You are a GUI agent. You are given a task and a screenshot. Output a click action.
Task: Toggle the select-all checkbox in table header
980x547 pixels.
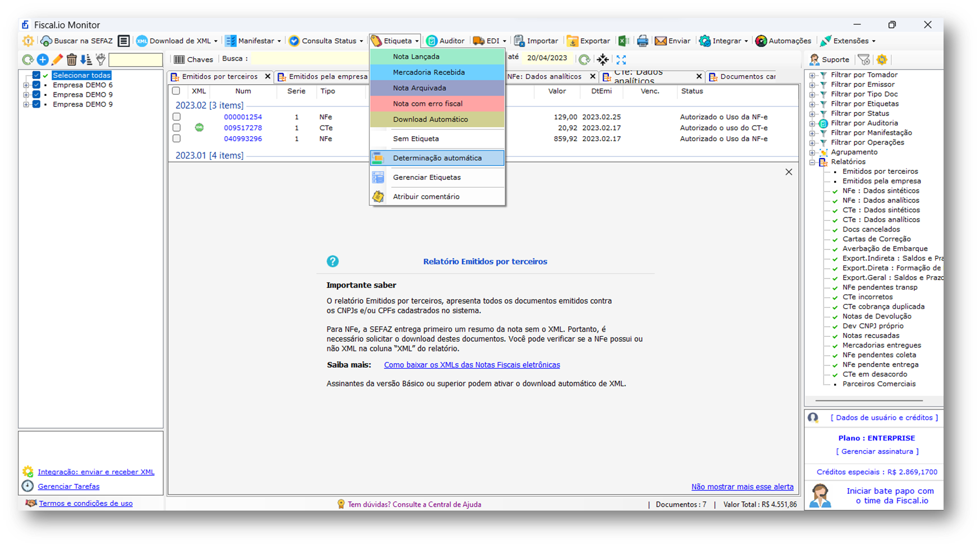pyautogui.click(x=176, y=91)
